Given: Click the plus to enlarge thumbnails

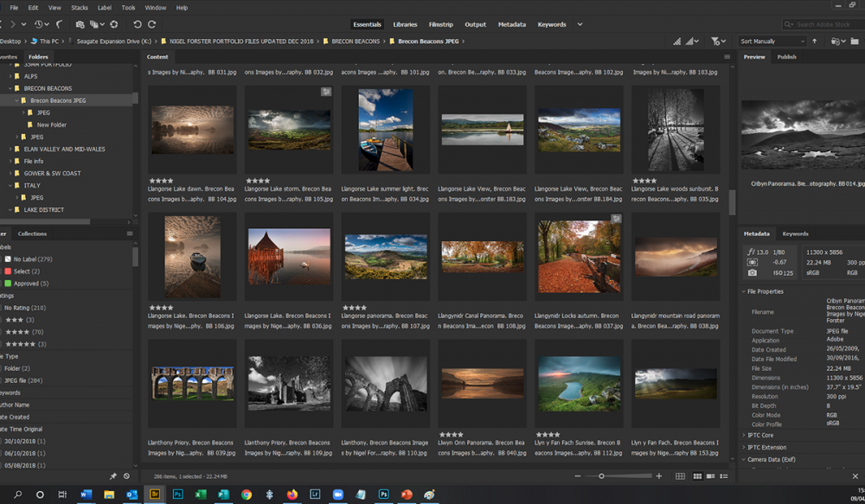Looking at the screenshot, I should coord(658,475).
